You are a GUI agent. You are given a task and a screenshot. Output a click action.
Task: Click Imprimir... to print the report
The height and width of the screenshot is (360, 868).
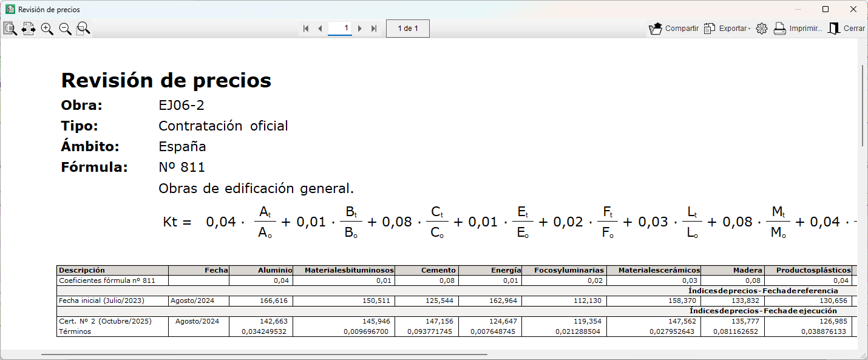(x=798, y=29)
